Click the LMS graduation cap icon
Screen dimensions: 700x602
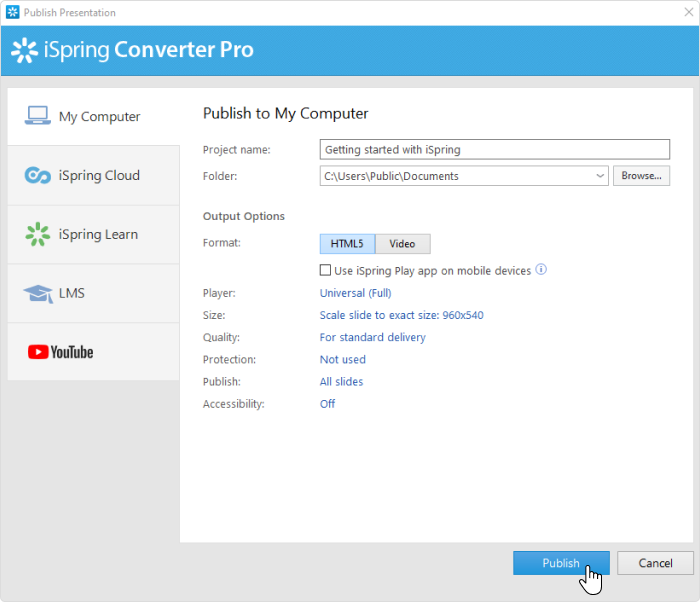coord(38,293)
